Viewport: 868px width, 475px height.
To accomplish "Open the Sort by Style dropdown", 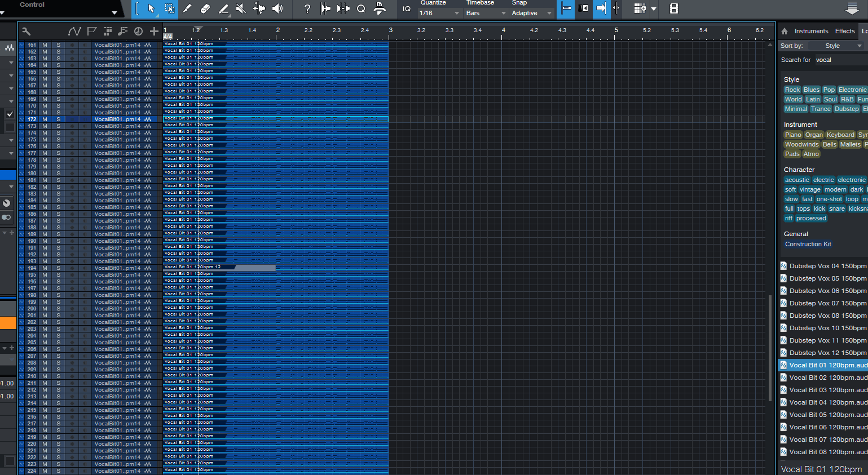I will (836, 46).
